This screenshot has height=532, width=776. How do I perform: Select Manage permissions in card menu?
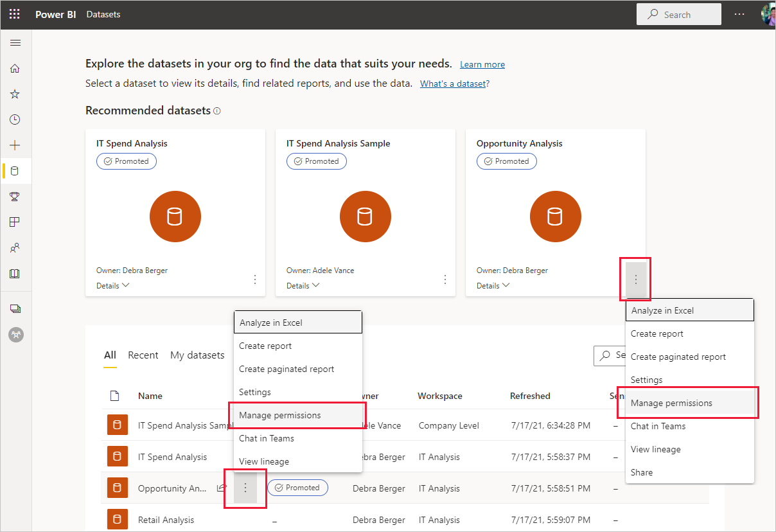click(x=690, y=403)
